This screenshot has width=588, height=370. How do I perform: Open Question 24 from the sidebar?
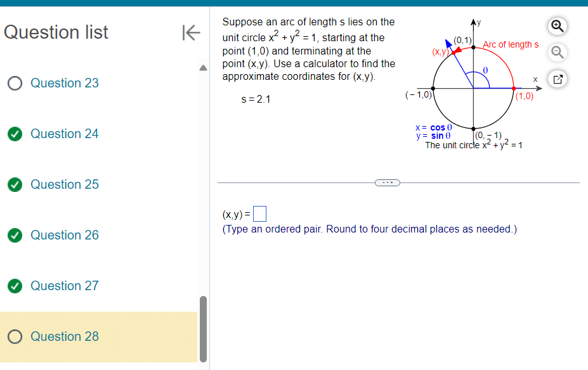pos(64,134)
